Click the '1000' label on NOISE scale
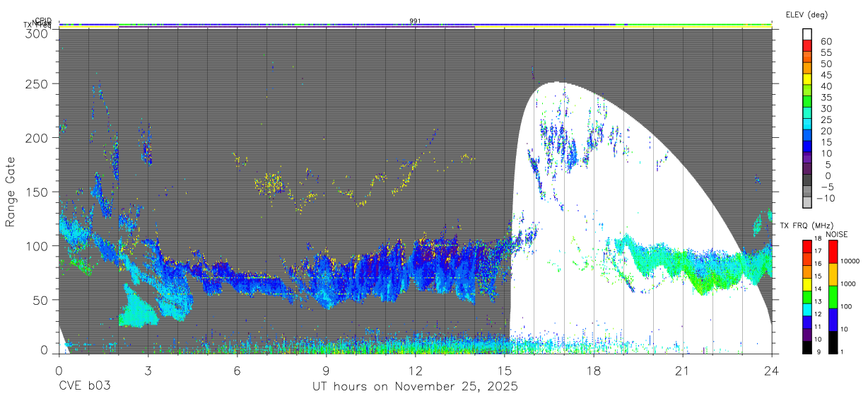Image resolution: width=868 pixels, height=401 pixels. click(x=849, y=284)
